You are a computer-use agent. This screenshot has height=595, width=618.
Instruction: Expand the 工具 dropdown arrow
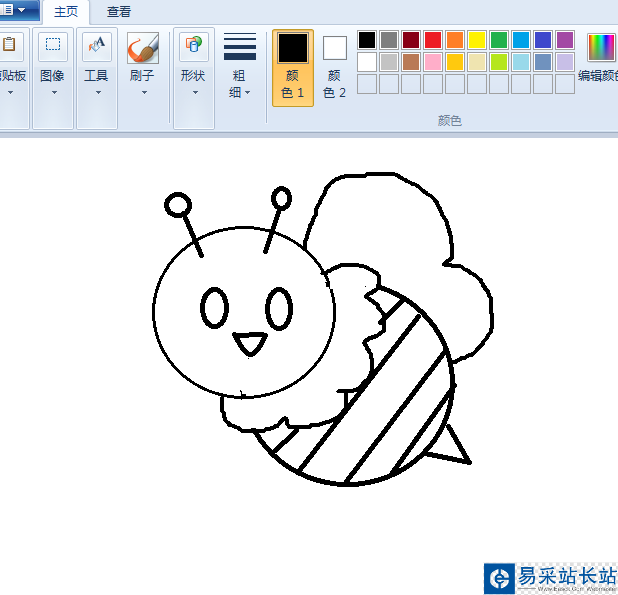click(99, 93)
